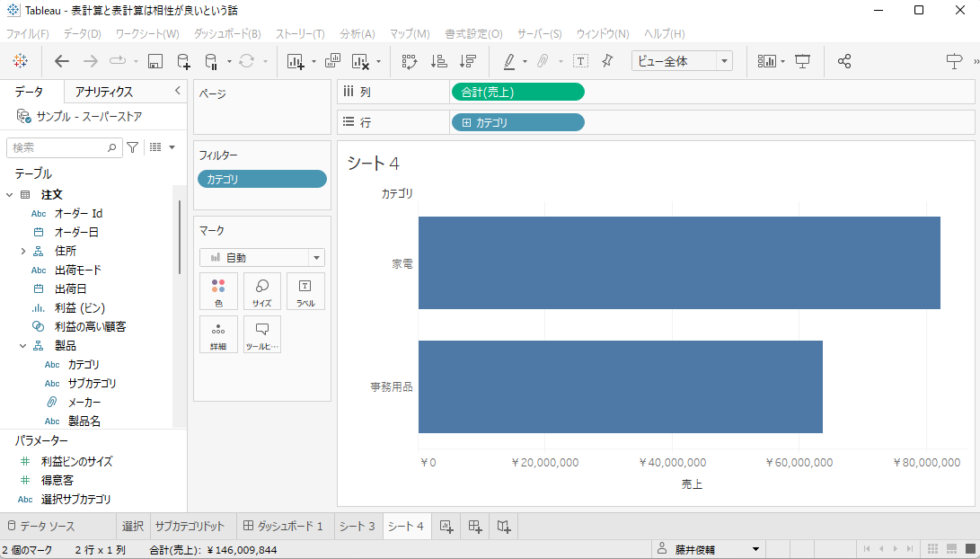Click the Label button in Marks card

[305, 291]
